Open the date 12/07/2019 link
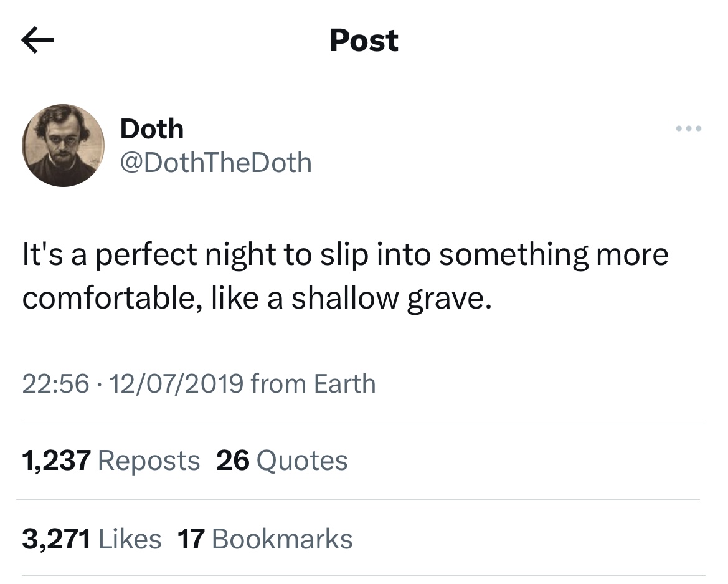The height and width of the screenshot is (584, 728). 176,383
